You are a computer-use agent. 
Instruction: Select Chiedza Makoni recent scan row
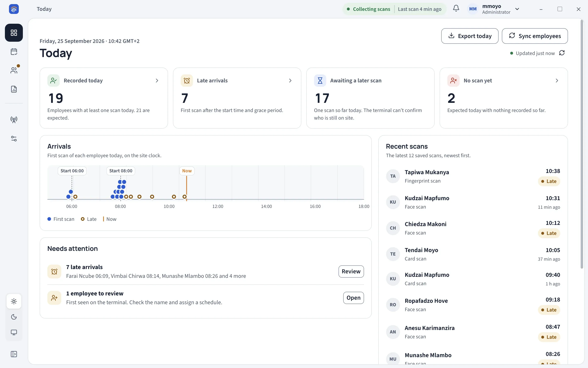click(x=473, y=228)
